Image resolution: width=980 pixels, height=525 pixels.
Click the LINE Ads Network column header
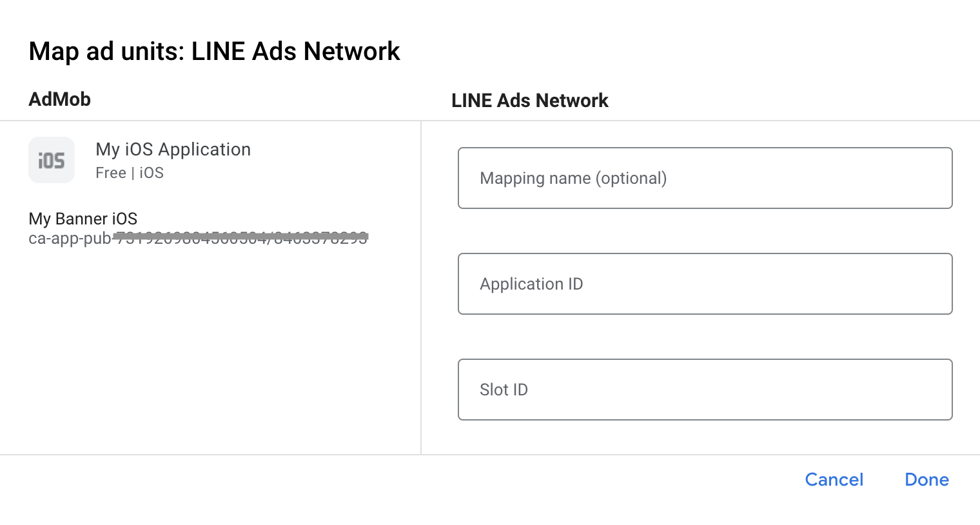tap(529, 101)
